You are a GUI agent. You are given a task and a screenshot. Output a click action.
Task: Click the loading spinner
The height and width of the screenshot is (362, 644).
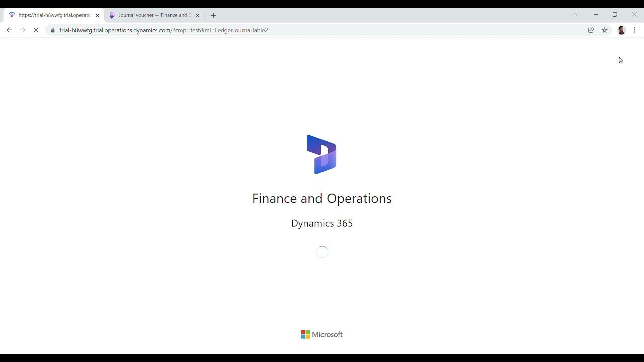322,252
